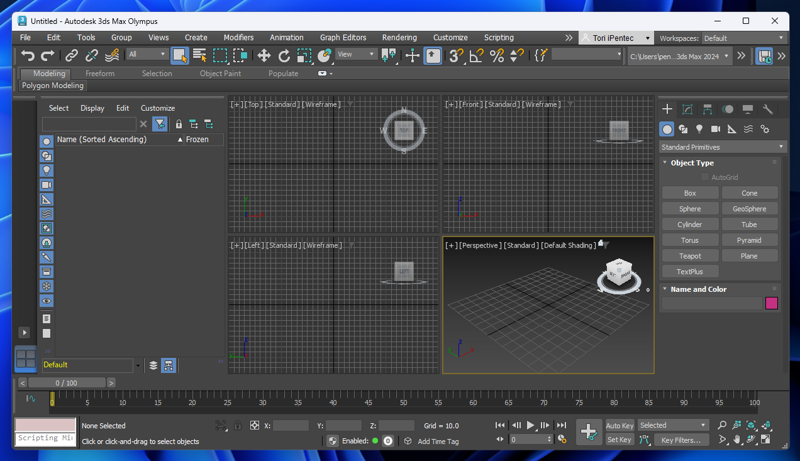Toggle the Auto Key mode button
800x461 pixels.
(x=619, y=425)
